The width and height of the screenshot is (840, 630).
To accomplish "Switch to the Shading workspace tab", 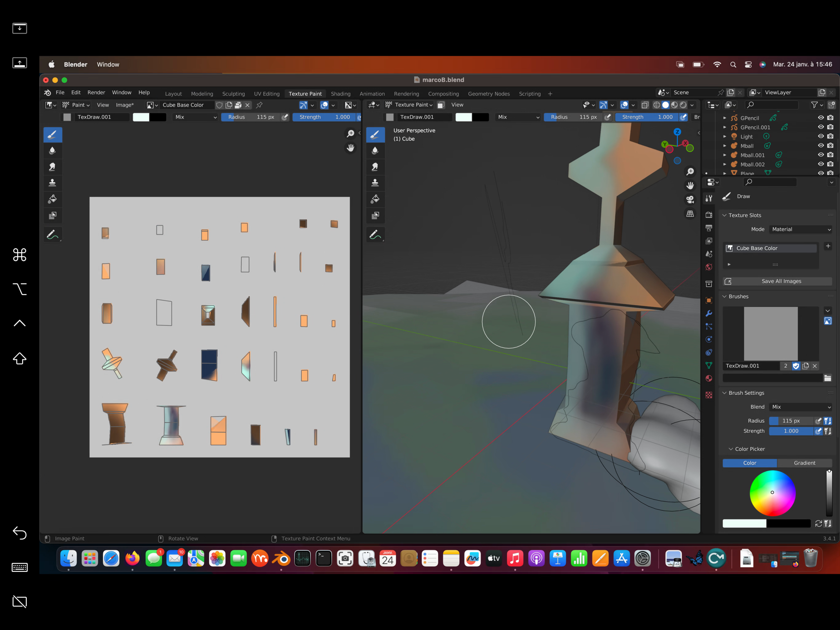I will point(340,93).
